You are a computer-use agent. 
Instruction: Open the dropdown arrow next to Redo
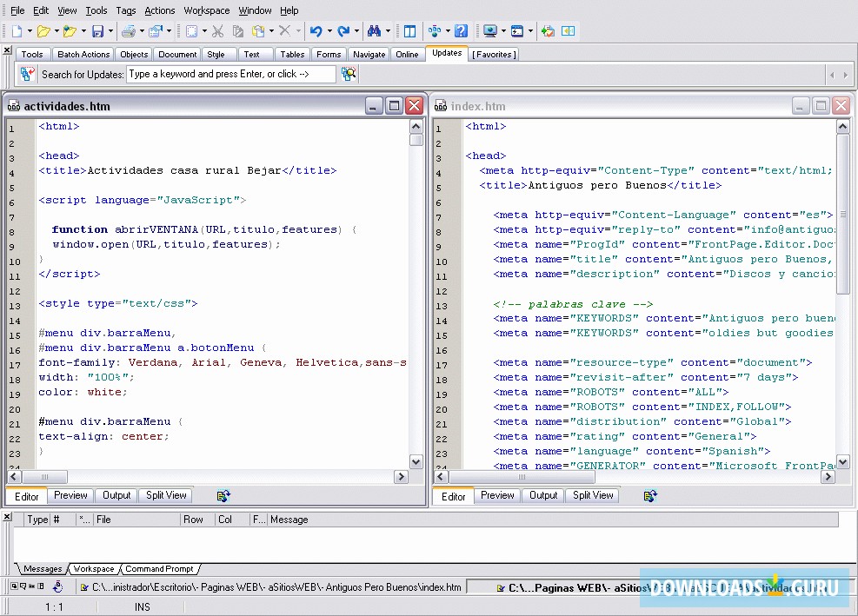356,31
